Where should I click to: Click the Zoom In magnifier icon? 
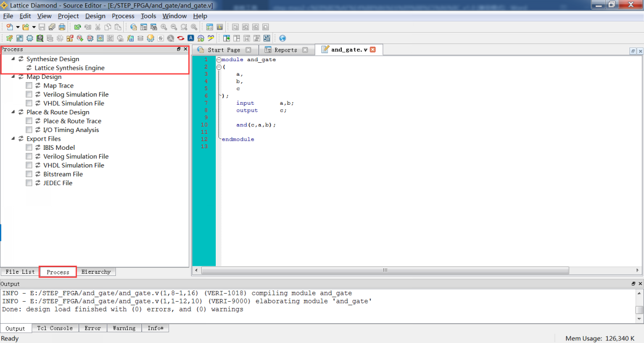click(164, 27)
